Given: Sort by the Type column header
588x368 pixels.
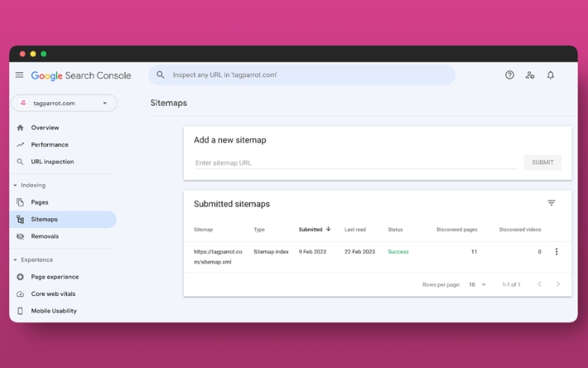Looking at the screenshot, I should pyautogui.click(x=259, y=230).
